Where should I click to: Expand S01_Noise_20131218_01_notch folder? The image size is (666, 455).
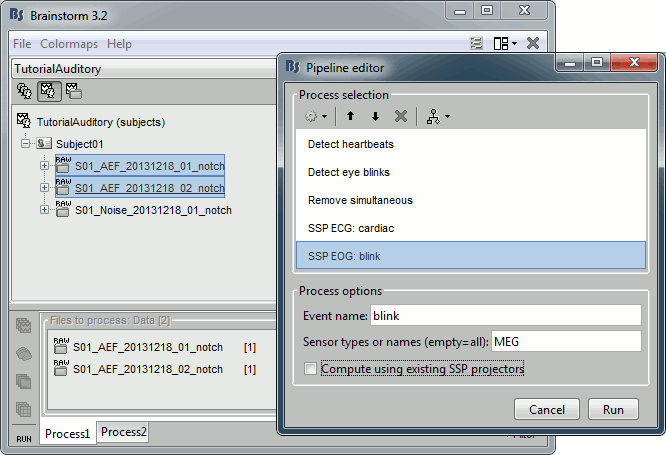45,210
